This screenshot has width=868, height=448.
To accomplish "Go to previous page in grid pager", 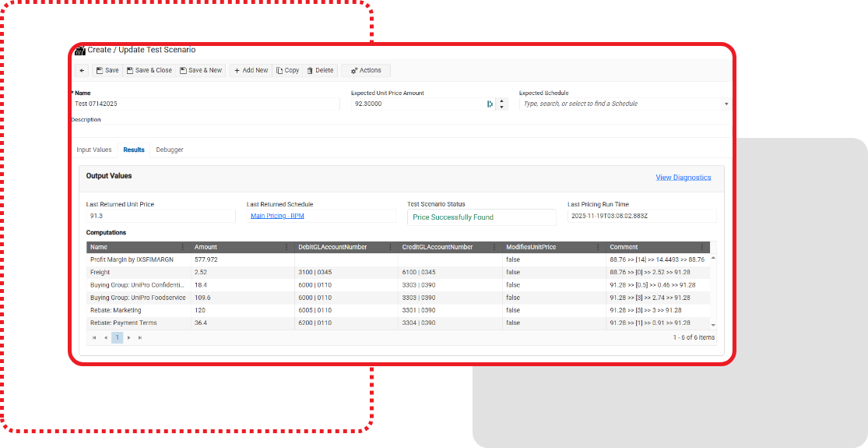I will [x=106, y=337].
